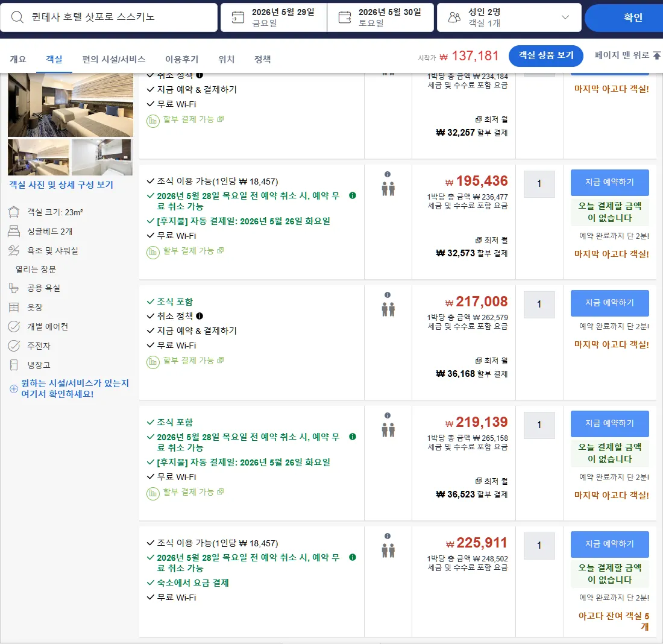Open the 성인 2명 guests dropdown
The height and width of the screenshot is (644, 663).
pos(509,17)
